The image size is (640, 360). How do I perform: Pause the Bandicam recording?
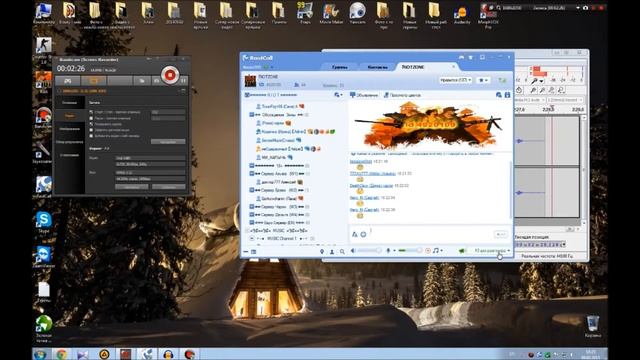point(184,80)
